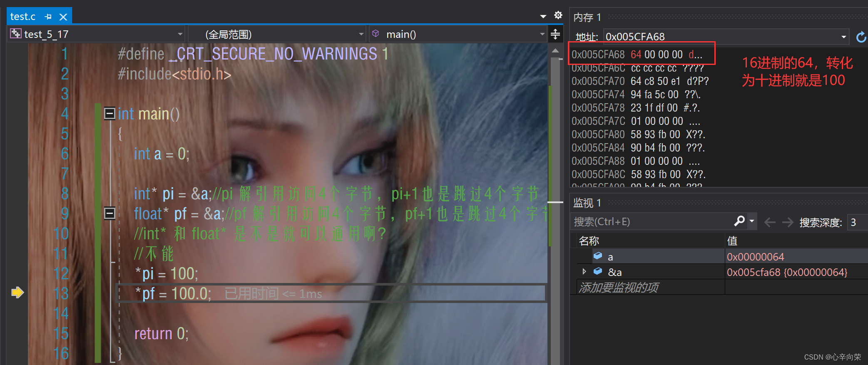Click the value 0x00000064

click(x=755, y=257)
